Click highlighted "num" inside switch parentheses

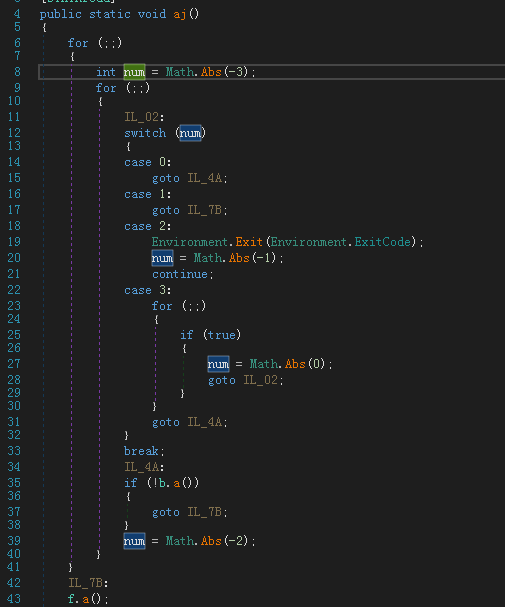(x=190, y=133)
